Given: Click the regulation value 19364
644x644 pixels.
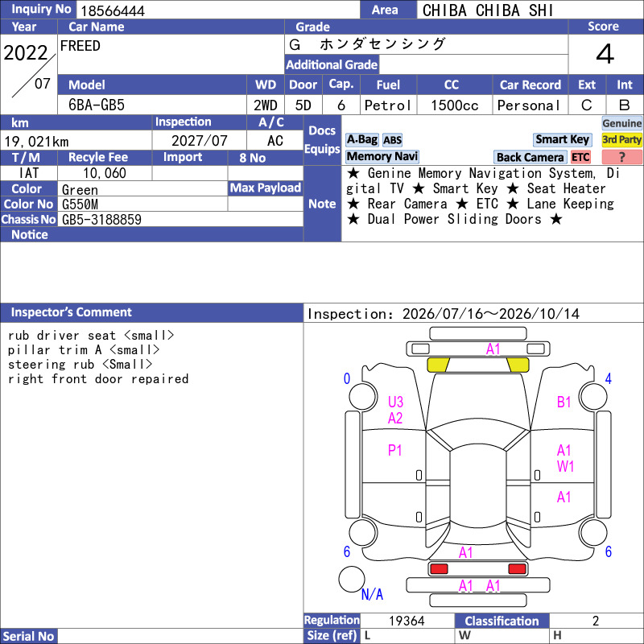Looking at the screenshot, I should (x=407, y=621).
